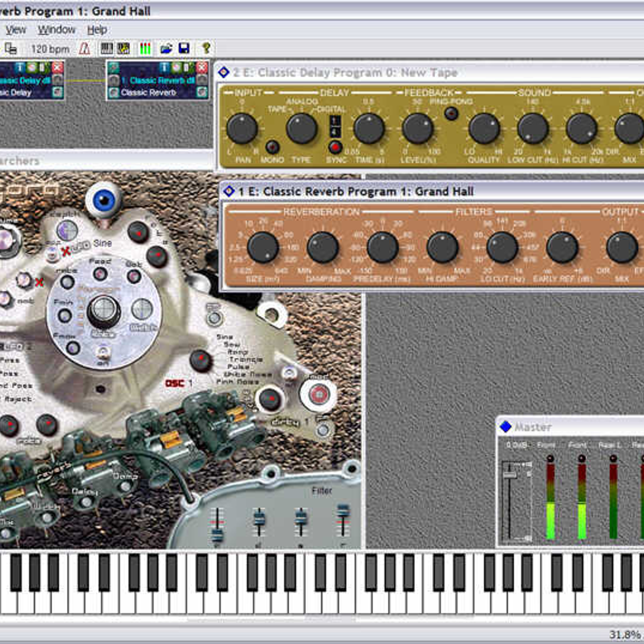The width and height of the screenshot is (644, 644).
Task: Enable MONO on the Classic Delay panel
Action: pyautogui.click(x=273, y=148)
